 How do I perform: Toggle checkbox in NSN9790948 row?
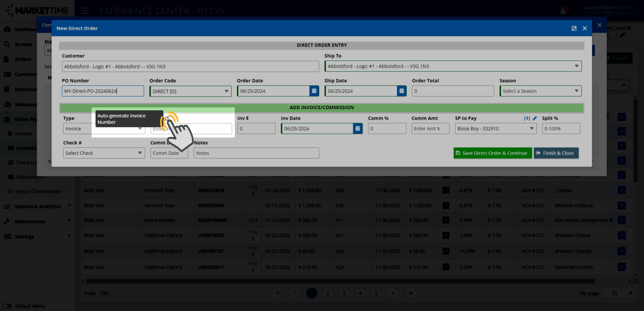[446, 220]
